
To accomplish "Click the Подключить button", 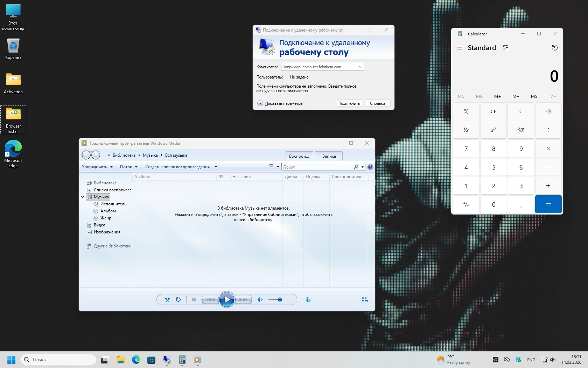I will (x=349, y=103).
